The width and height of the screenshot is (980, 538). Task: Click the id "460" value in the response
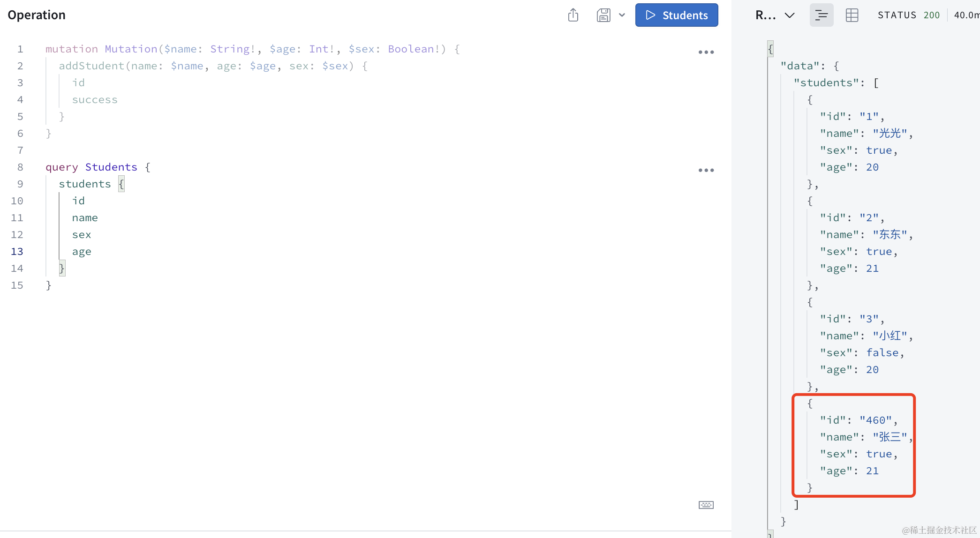pyautogui.click(x=875, y=420)
